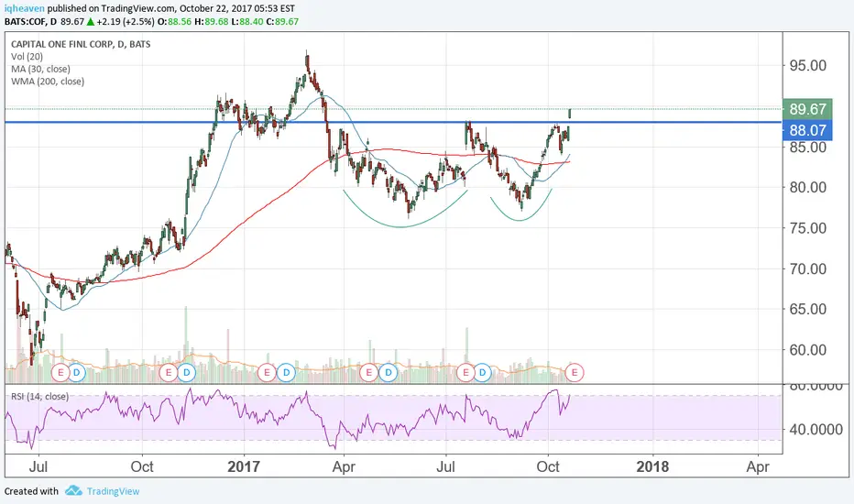
Task: Click the E earnings marker for July 2016
Action: 60,373
